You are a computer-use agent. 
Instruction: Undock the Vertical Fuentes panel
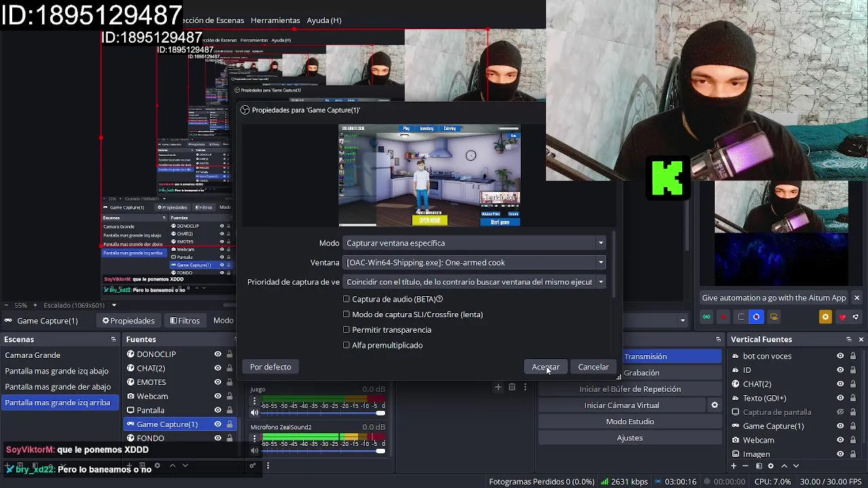click(x=848, y=340)
